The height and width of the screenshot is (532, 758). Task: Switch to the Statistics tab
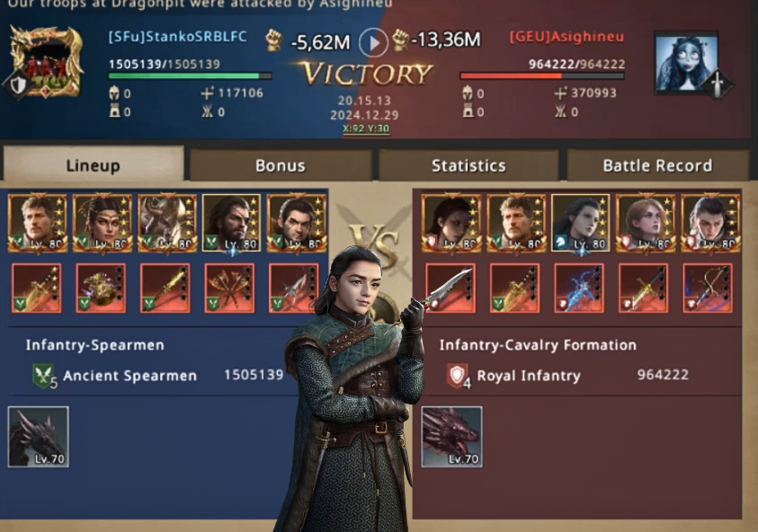468,165
